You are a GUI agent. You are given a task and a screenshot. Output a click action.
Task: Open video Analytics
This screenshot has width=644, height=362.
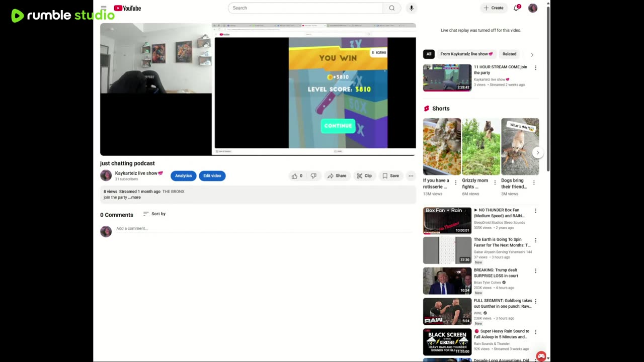[183, 176]
